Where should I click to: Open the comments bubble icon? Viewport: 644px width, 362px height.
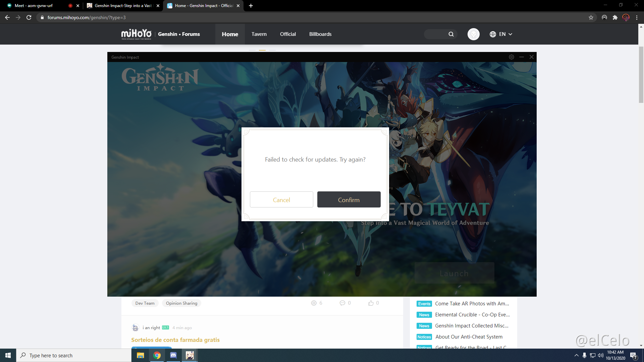(343, 303)
